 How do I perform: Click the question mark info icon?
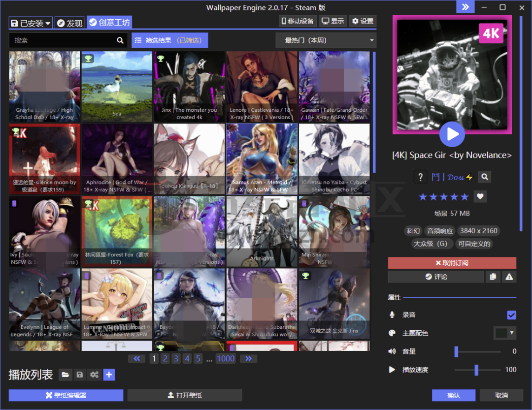420,177
